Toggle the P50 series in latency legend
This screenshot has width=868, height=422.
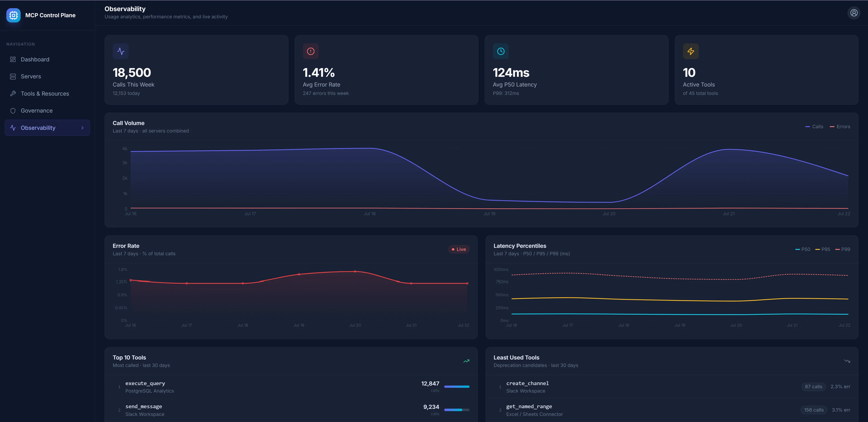[x=803, y=249]
